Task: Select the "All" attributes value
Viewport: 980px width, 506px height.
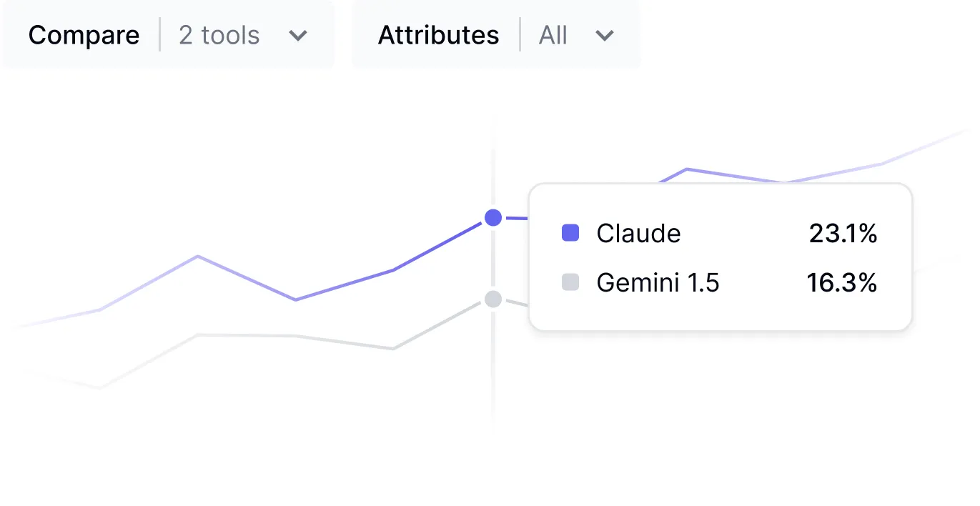Action: click(553, 35)
